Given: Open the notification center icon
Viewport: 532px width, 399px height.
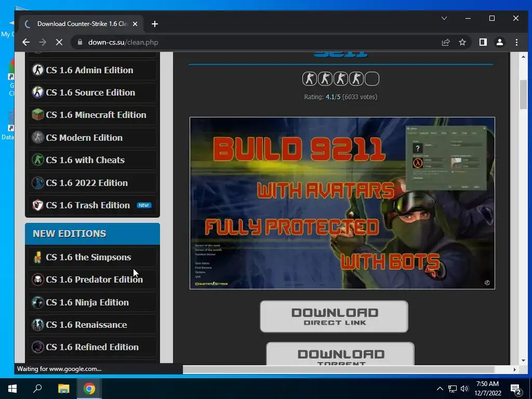Looking at the screenshot, I should tap(516, 389).
